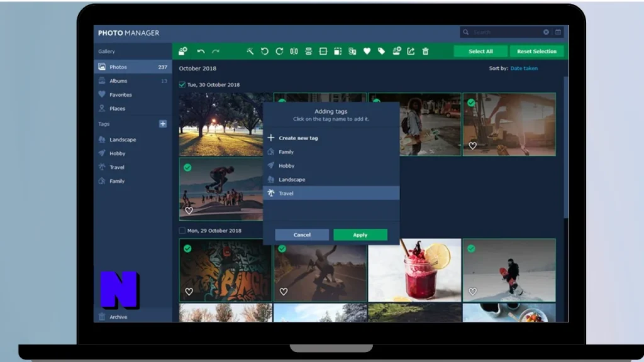Change the Date taken sort option
This screenshot has height=362, width=644.
[524, 68]
